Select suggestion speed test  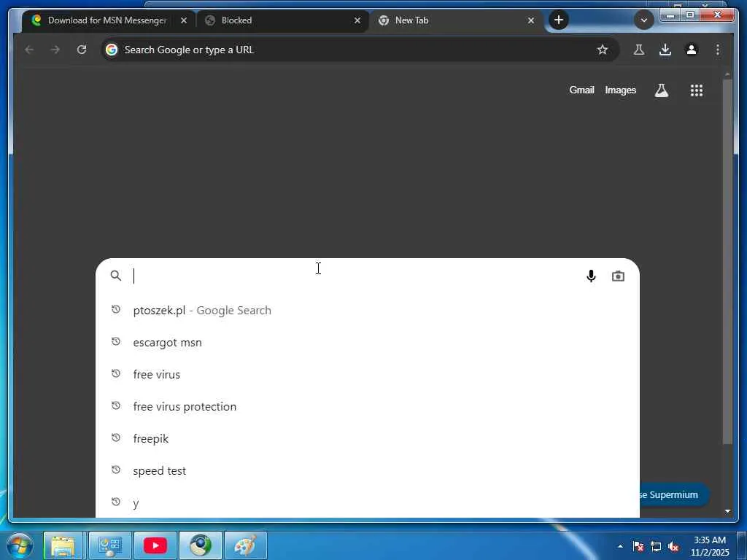(x=368, y=470)
